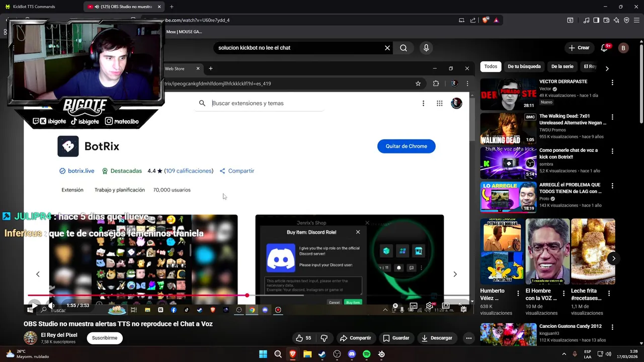Select the De la serie filter chip
The image size is (644, 362).
point(562,66)
